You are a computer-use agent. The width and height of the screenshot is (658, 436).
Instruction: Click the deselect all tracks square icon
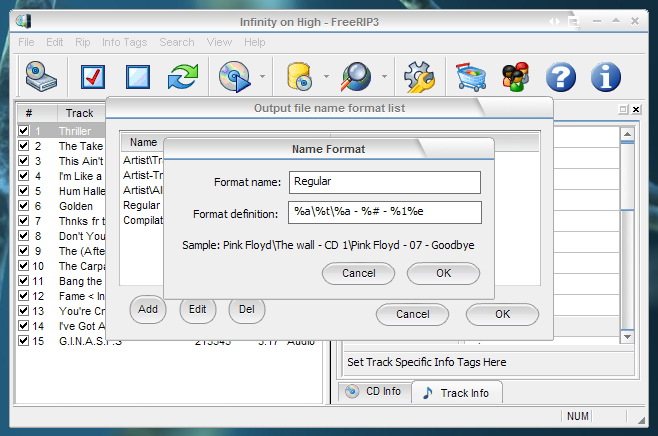(138, 76)
